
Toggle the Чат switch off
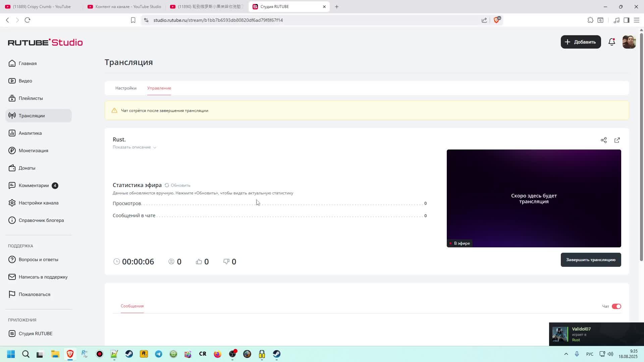[616, 306]
